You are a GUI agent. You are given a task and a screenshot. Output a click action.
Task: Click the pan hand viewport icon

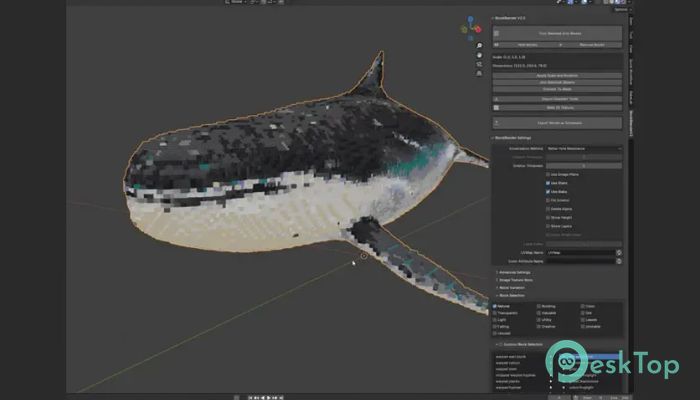tap(479, 55)
